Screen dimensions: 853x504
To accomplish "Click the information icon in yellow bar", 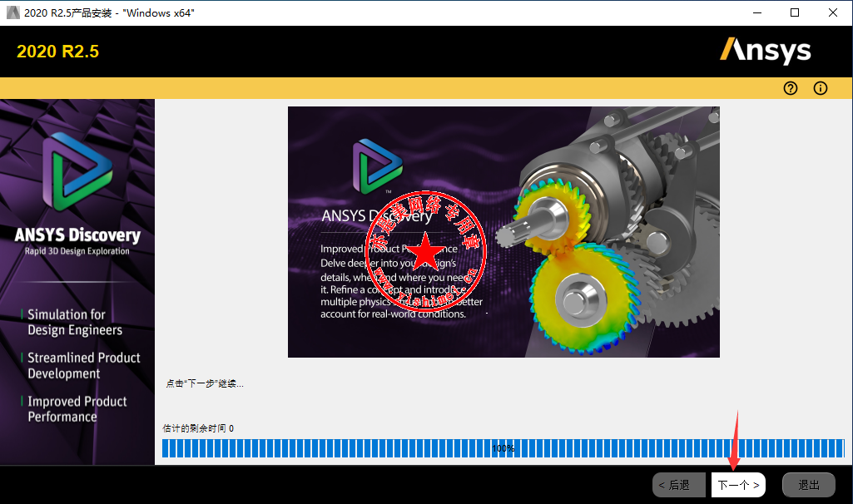I will point(821,88).
